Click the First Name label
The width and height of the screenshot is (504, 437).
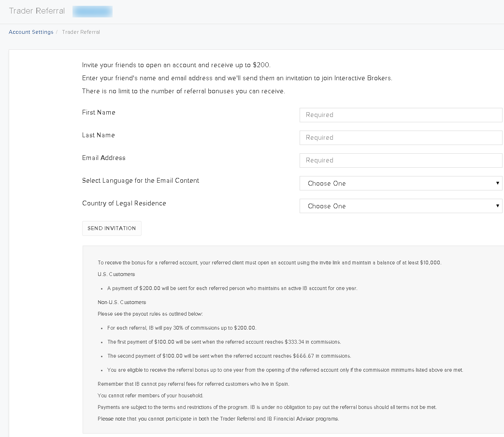[99, 112]
